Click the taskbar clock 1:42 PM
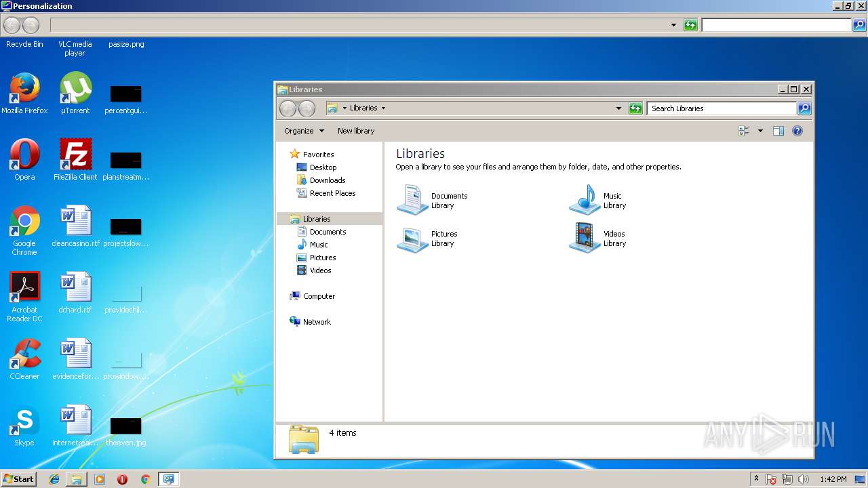This screenshot has width=868, height=488. tap(833, 479)
